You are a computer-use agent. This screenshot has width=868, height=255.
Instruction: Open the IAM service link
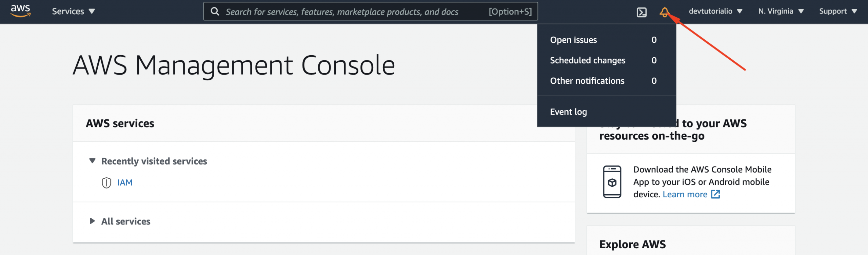tap(125, 182)
